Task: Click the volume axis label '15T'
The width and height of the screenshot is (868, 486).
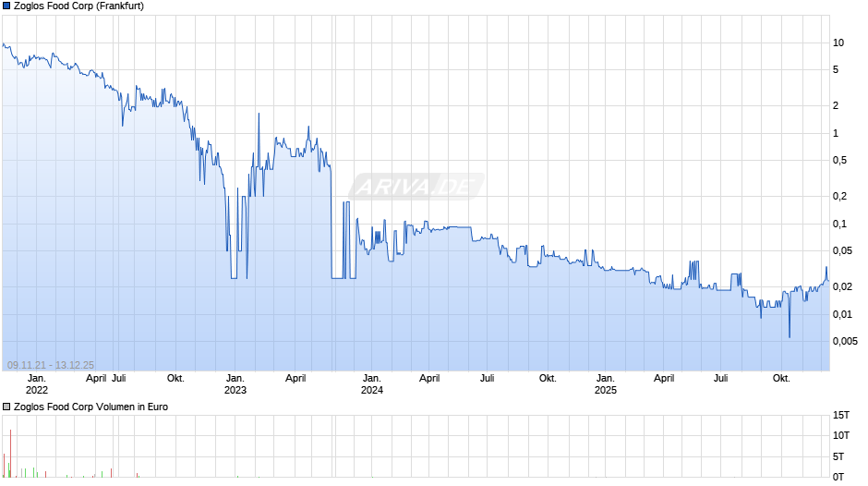Action: click(841, 415)
